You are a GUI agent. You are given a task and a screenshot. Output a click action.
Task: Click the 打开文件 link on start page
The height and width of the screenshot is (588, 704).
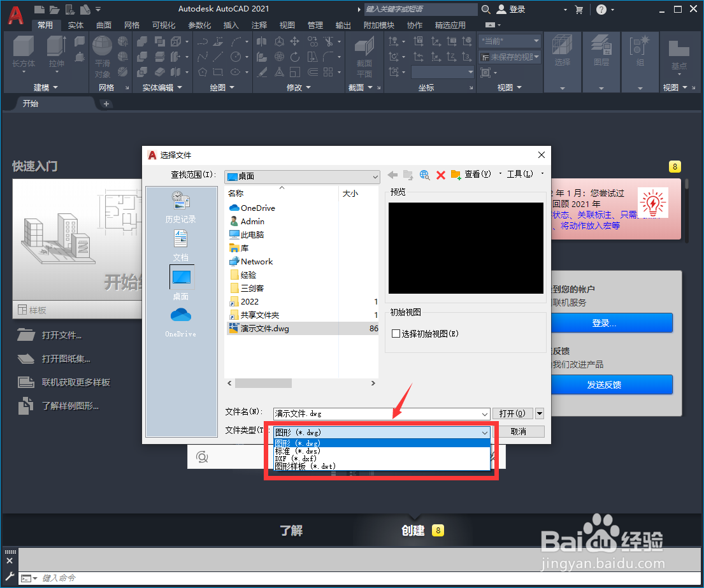(62, 335)
